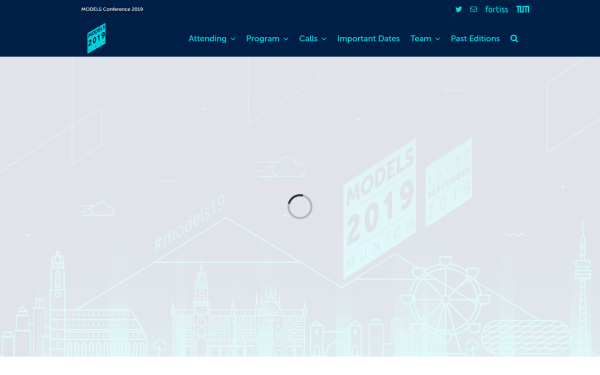Expand the Team dropdown chevron
600x375 pixels.
[x=438, y=39]
